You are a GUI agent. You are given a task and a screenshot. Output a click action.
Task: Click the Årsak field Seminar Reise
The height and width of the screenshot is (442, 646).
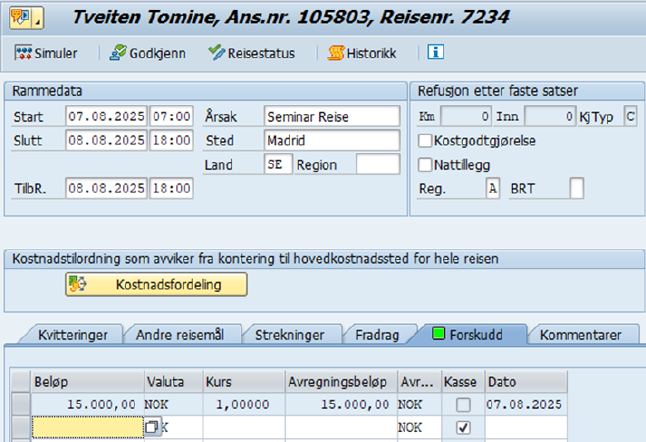(x=332, y=116)
